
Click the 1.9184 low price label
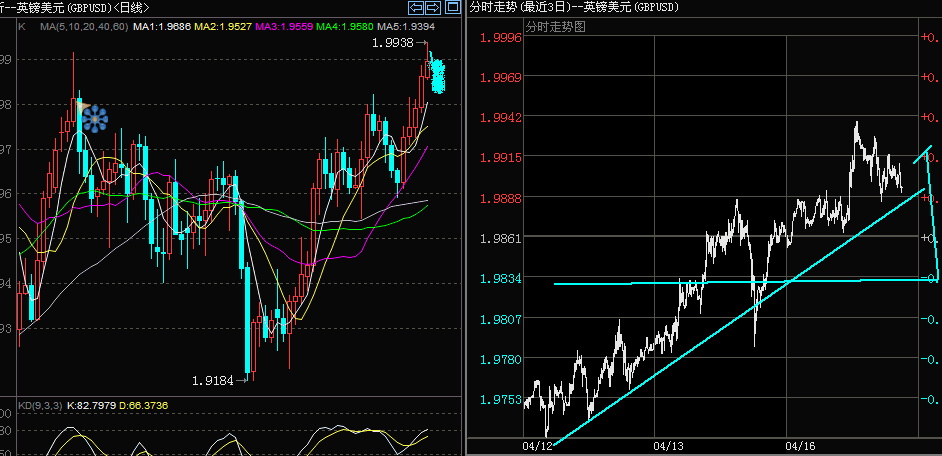[213, 380]
